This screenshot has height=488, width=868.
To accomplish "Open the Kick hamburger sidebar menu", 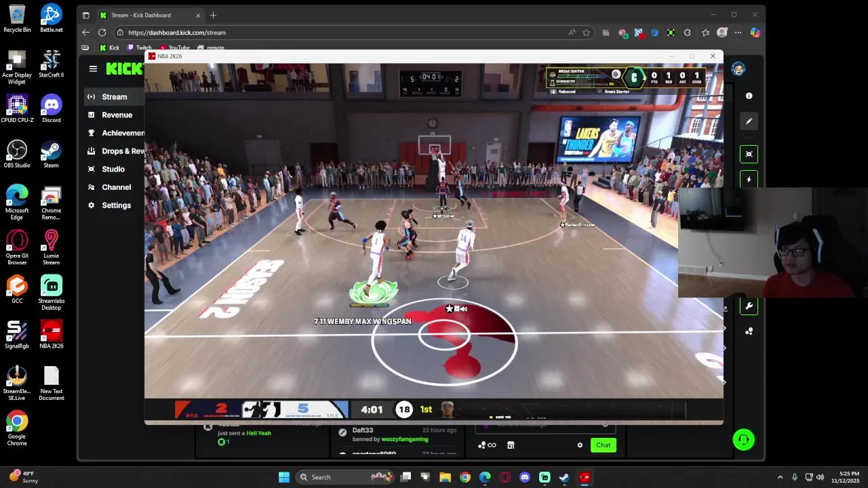I will 93,68.
